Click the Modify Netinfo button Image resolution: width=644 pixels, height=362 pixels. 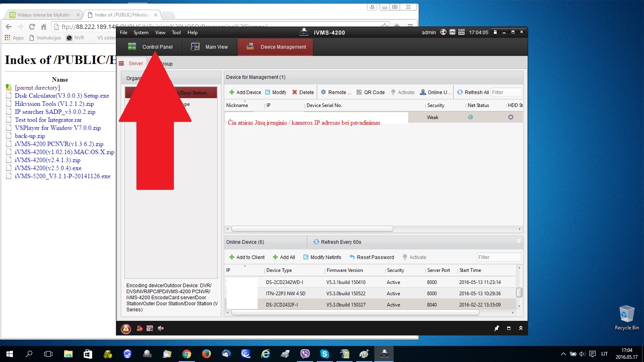pyautogui.click(x=322, y=257)
